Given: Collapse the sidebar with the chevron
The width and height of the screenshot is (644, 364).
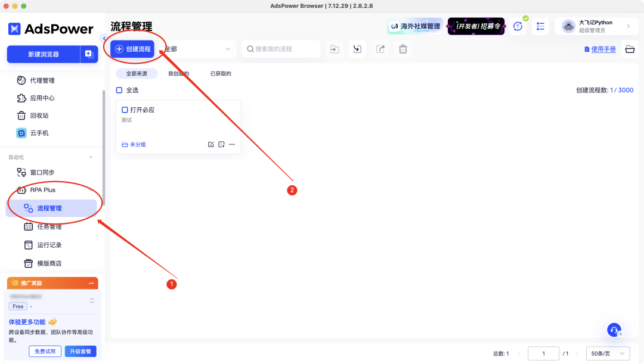Looking at the screenshot, I should click(104, 39).
